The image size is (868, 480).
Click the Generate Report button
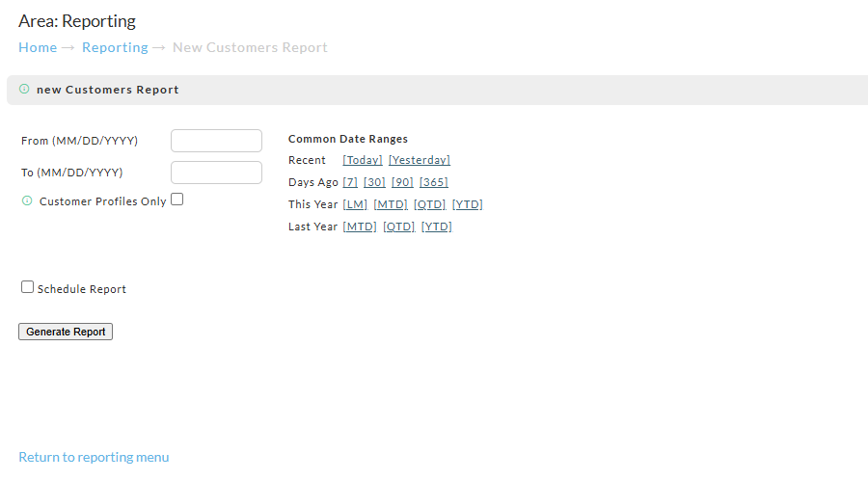[66, 332]
